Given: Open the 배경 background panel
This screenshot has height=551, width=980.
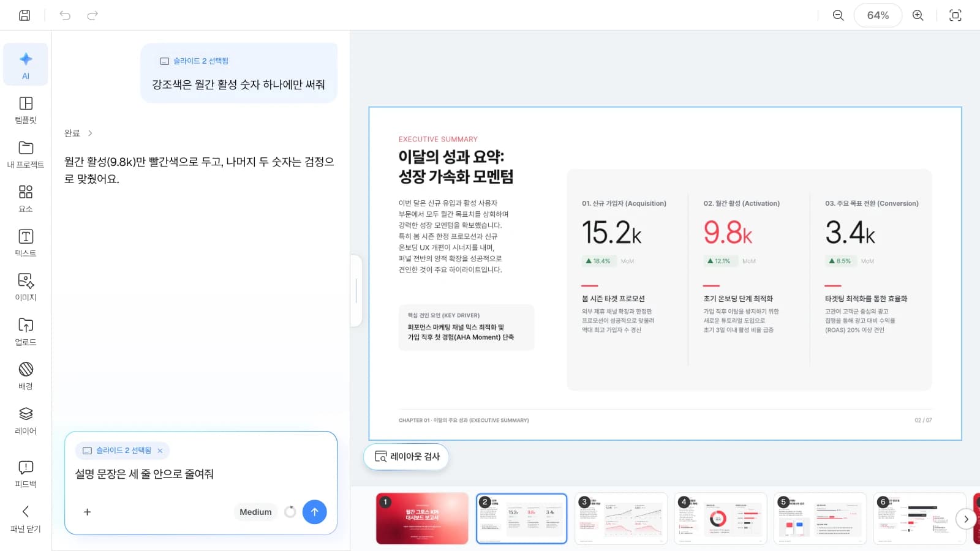Looking at the screenshot, I should coord(26,376).
